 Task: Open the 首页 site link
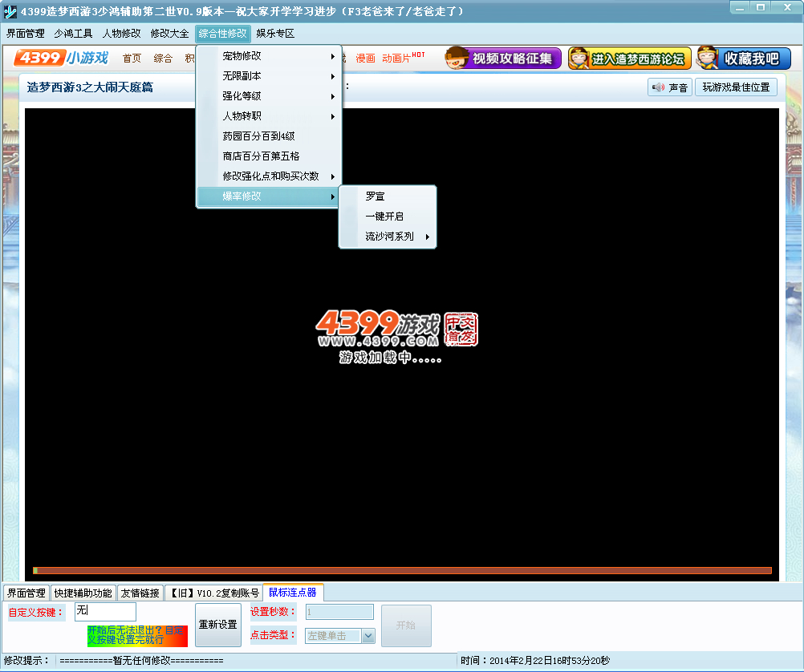[x=132, y=59]
